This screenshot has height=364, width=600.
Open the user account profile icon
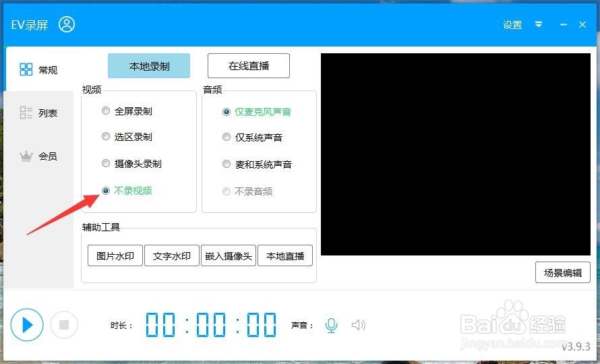pos(67,24)
